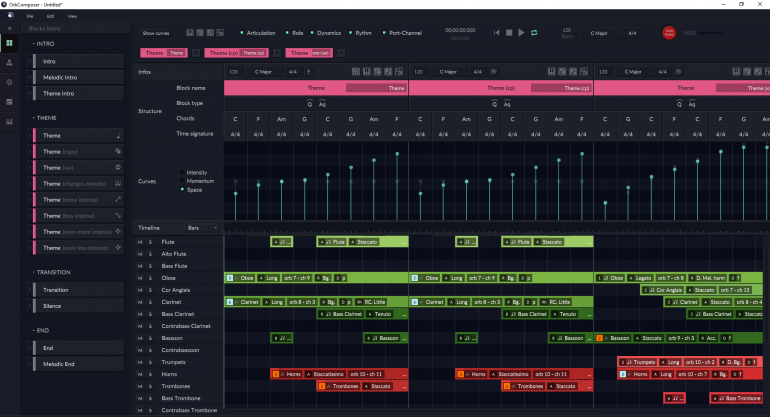The image size is (770, 417).
Task: Collapse the THEME section
Action: [x=33, y=118]
